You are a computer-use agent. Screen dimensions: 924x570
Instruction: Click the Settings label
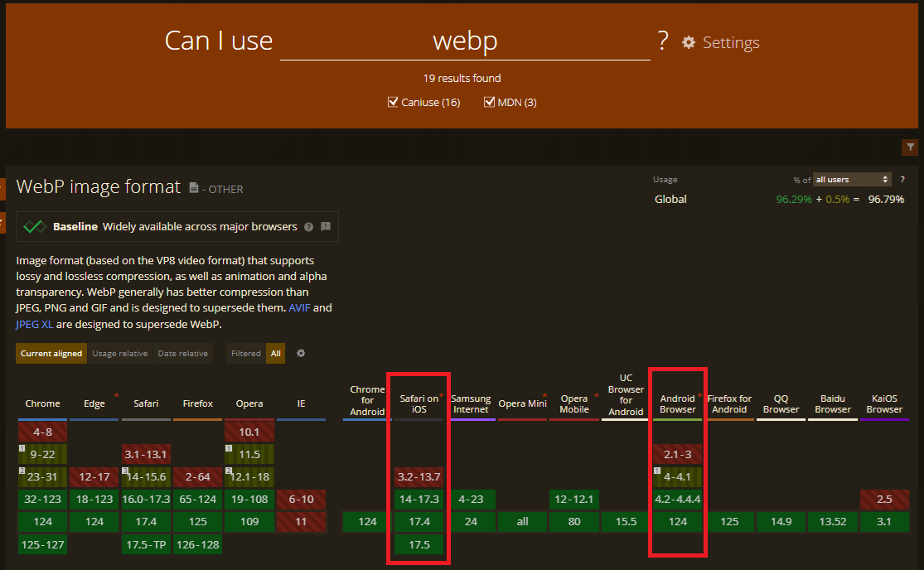click(731, 42)
